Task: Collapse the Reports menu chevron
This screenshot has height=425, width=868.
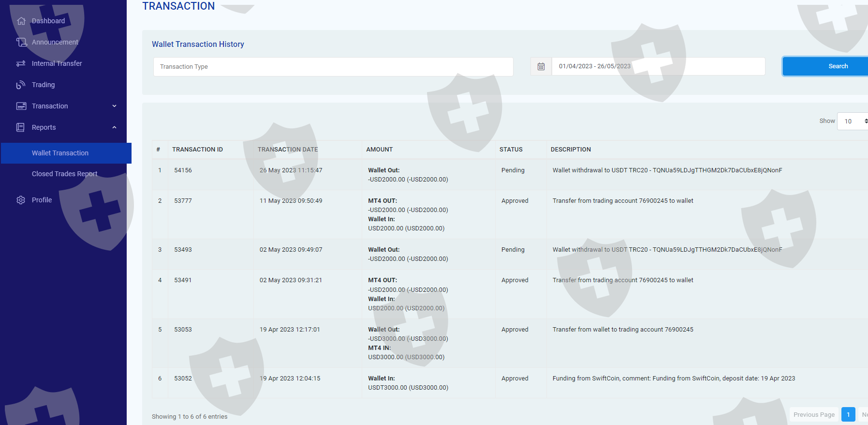Action: (x=114, y=127)
